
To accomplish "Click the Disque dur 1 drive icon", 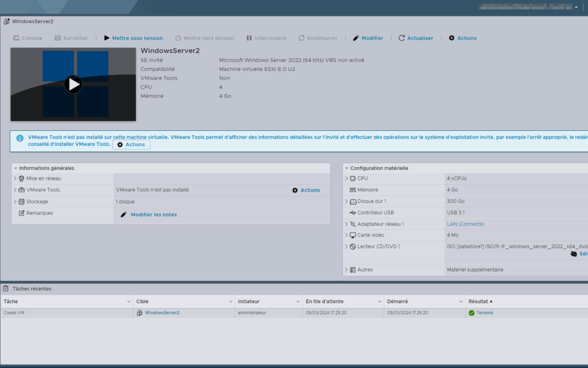I will 353,202.
